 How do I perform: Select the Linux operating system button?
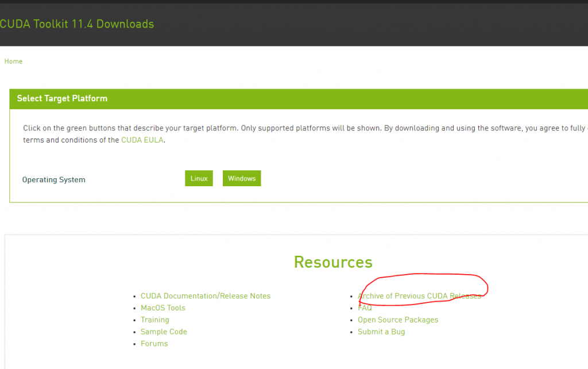[199, 178]
